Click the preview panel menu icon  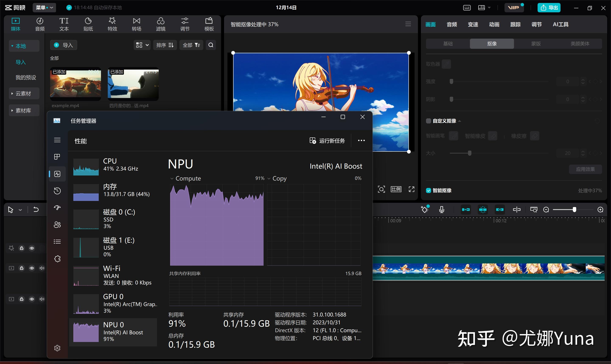click(x=408, y=24)
